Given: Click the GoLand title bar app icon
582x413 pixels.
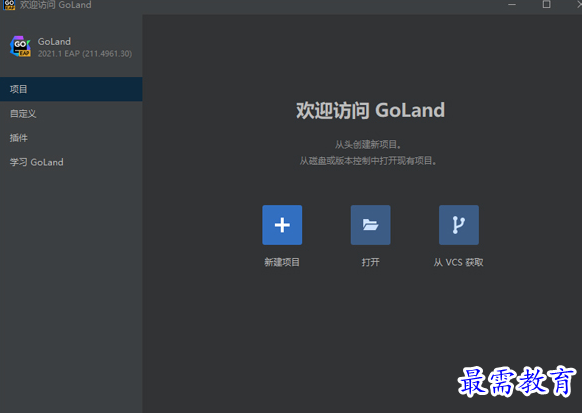Looking at the screenshot, I should 9,5.
